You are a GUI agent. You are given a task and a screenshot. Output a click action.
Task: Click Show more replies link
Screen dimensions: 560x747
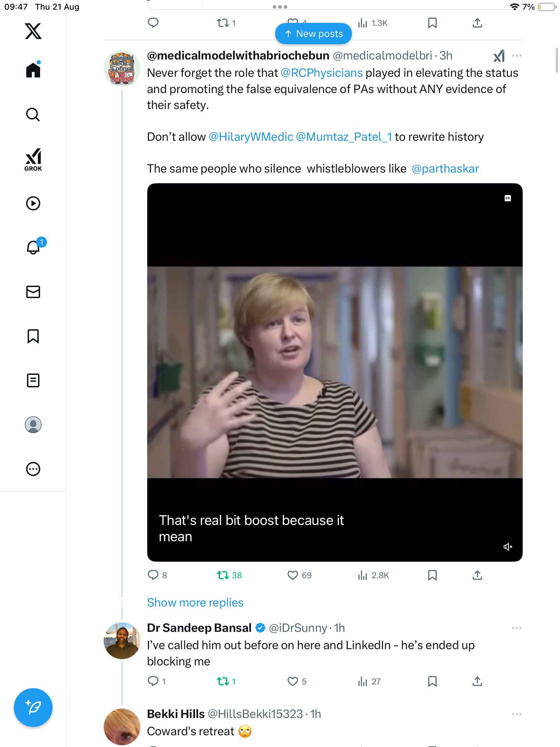pyautogui.click(x=195, y=602)
